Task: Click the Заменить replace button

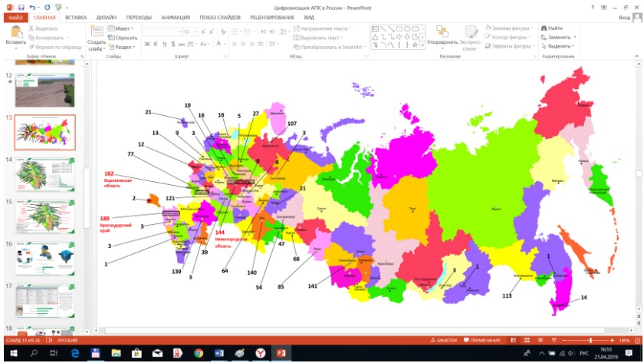Action: 558,37
